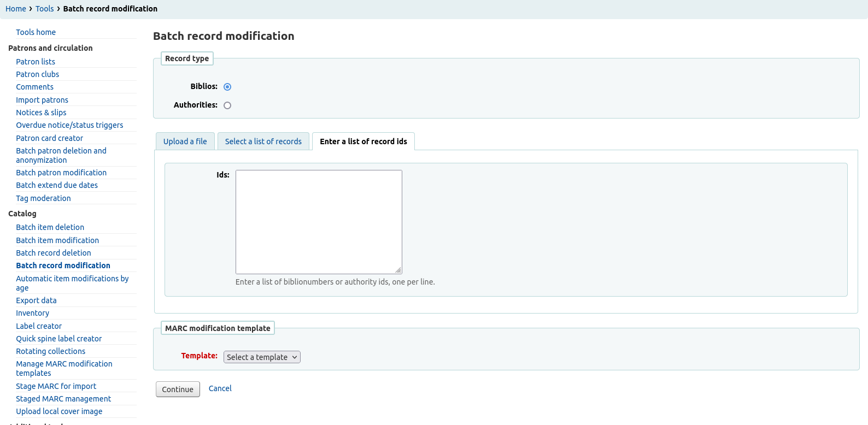
Task: Open Export data in the sidebar
Action: tap(36, 300)
